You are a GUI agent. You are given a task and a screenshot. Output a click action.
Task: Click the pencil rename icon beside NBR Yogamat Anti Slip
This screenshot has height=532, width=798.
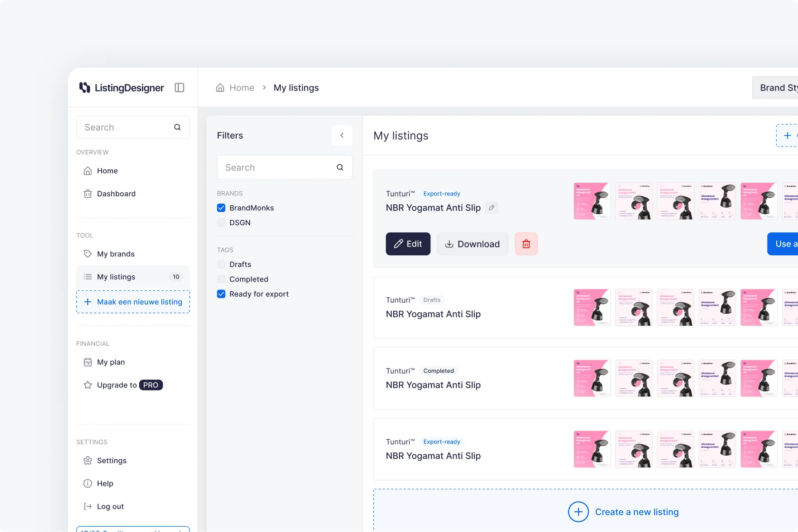491,207
